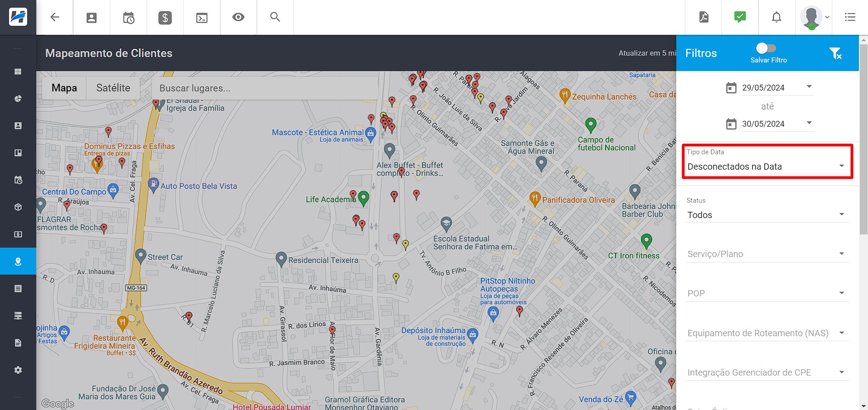Open the calendar clock sidebar icon
Image resolution: width=868 pixels, height=410 pixels.
(x=18, y=180)
